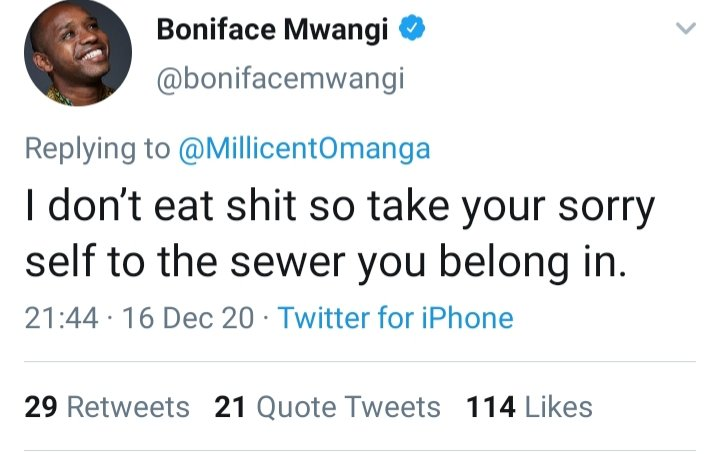Screen dimensions: 720x454
Task: Click the @bonifacemwangi handle
Action: [x=281, y=79]
